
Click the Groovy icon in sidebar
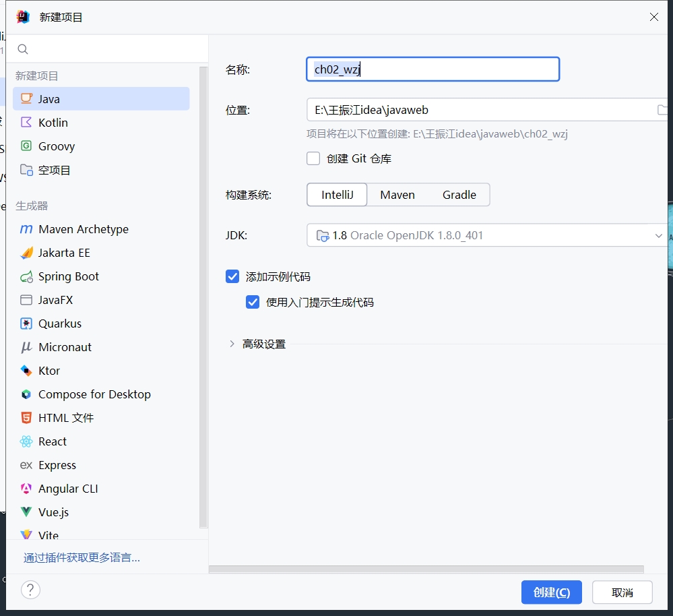tap(26, 146)
